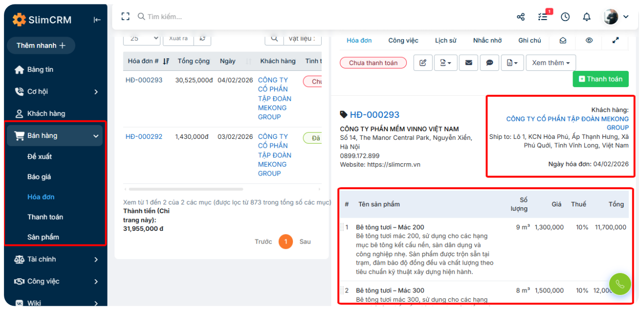
Task: Expand invoice panel with diagonal arrows icon
Action: click(616, 41)
